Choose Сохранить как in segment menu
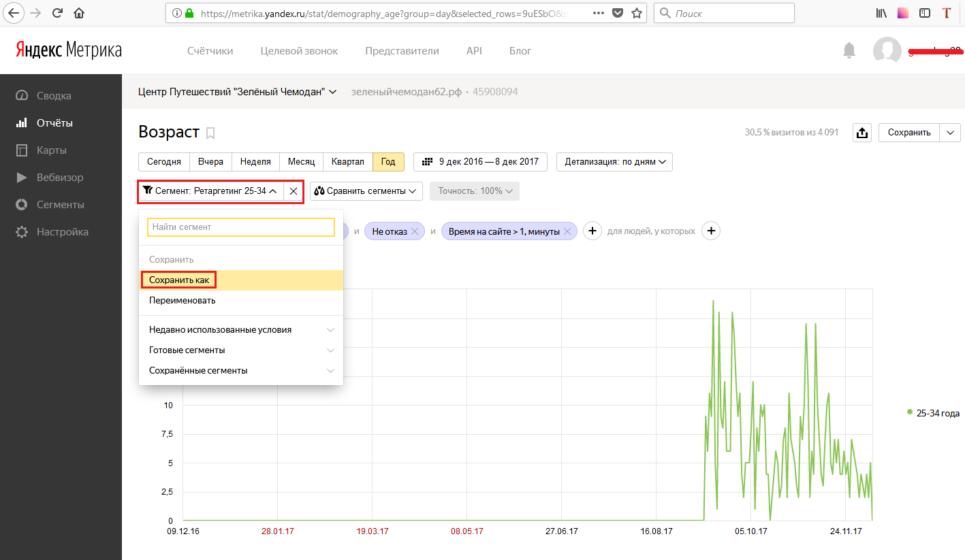The height and width of the screenshot is (560, 965). click(x=241, y=280)
